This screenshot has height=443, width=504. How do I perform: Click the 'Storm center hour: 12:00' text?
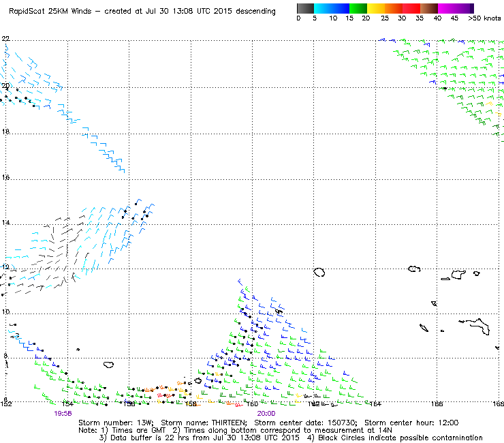tap(411, 423)
